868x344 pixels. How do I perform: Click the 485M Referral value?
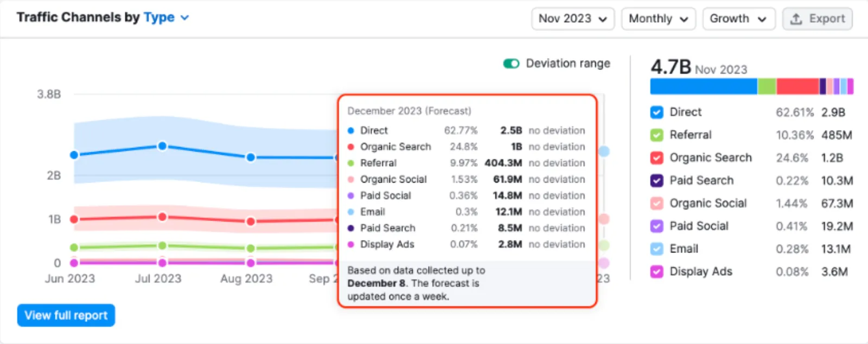(x=837, y=135)
